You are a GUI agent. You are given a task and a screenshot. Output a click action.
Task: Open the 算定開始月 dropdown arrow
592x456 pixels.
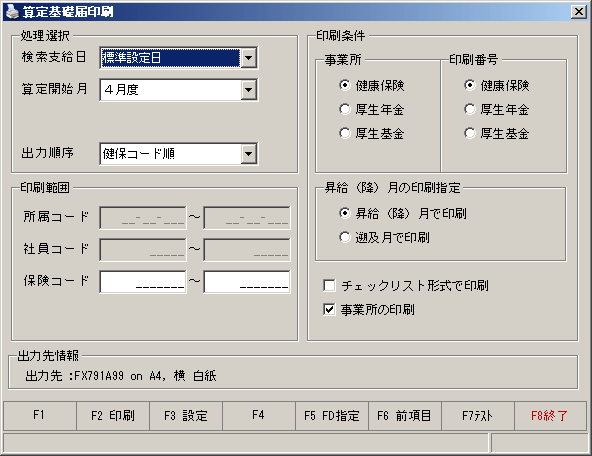248,90
